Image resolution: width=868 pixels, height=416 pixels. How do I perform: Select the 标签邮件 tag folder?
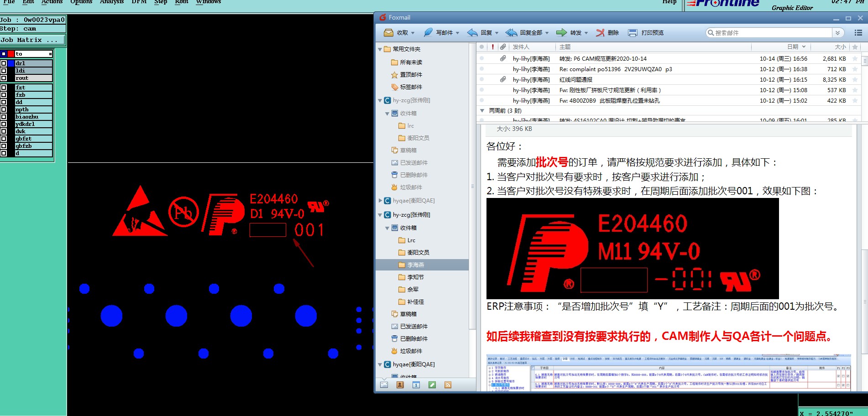pos(407,87)
